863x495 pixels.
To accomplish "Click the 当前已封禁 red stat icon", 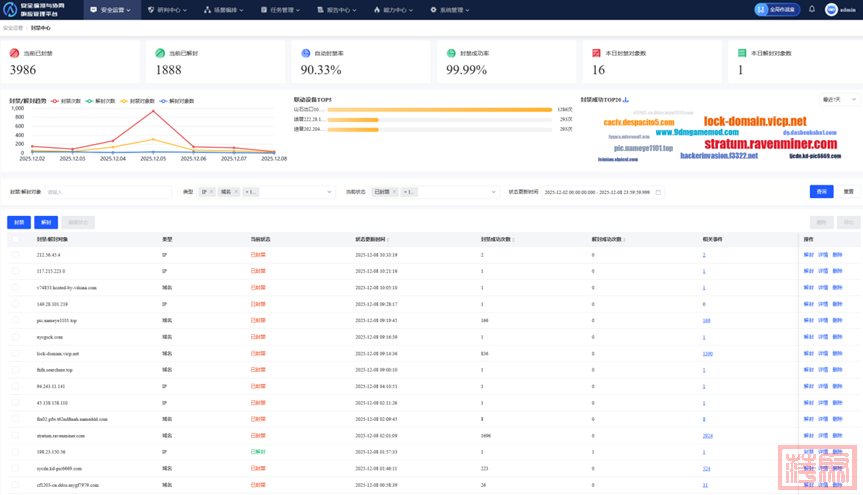I will 15,53.
